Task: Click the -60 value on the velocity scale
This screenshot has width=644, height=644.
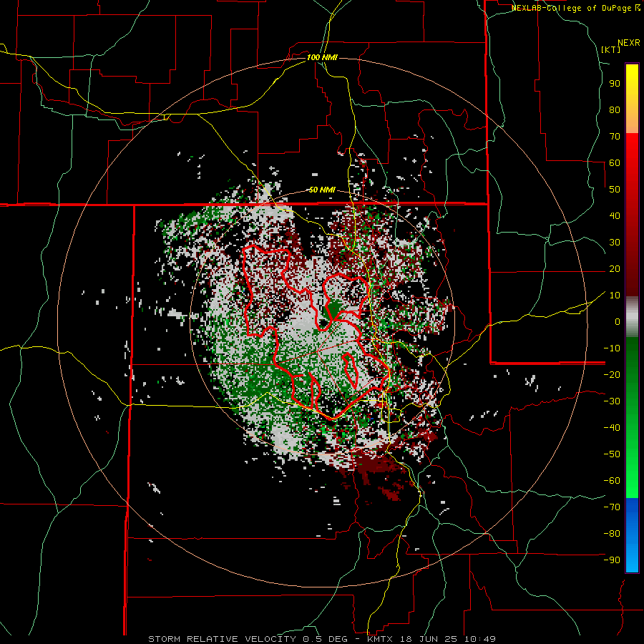Action: coord(612,481)
